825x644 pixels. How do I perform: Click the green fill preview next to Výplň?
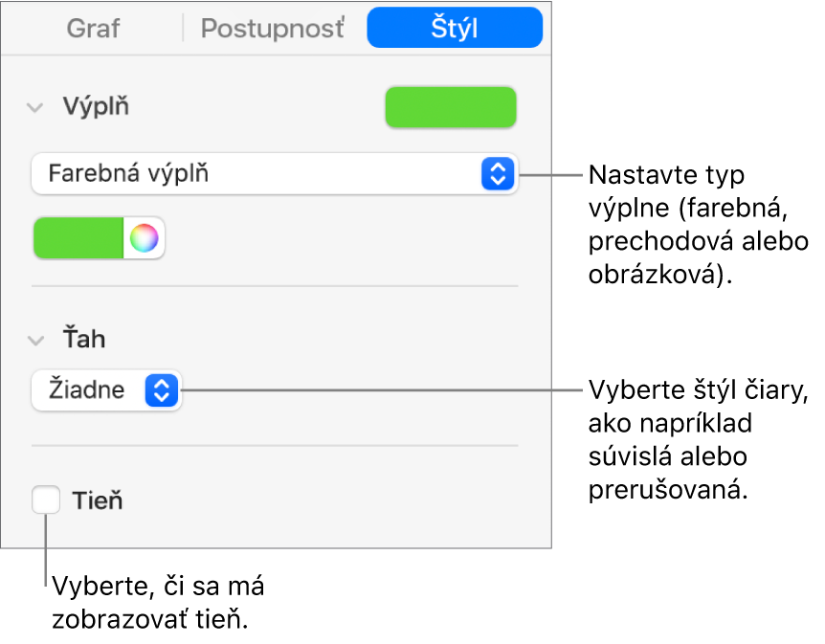[x=450, y=108]
